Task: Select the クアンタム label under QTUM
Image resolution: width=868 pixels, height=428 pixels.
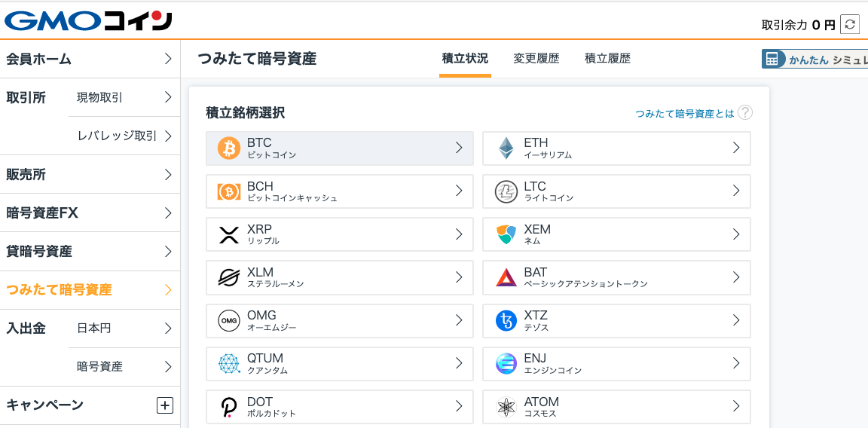Action: point(267,371)
